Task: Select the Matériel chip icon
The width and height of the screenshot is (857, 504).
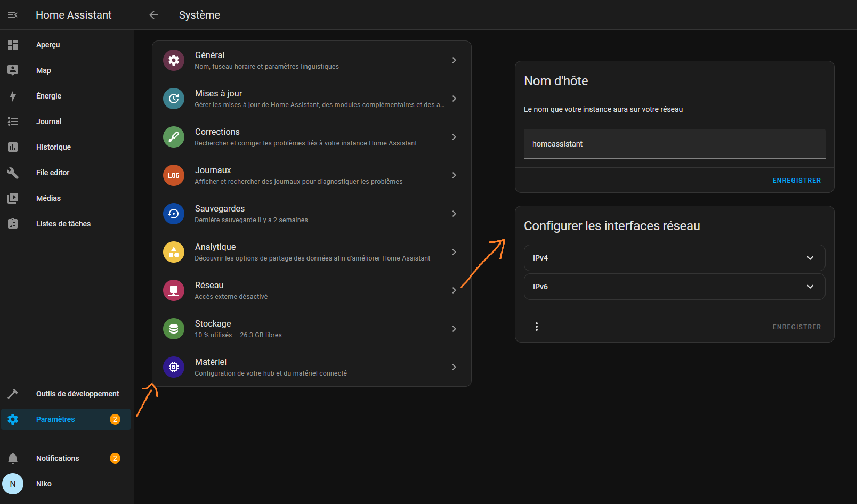Action: click(173, 367)
